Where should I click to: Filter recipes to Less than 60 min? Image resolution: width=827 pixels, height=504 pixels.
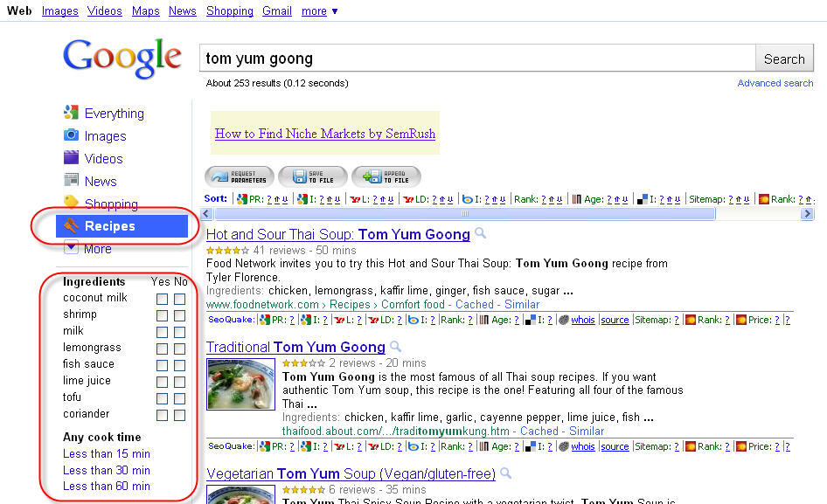(x=107, y=486)
